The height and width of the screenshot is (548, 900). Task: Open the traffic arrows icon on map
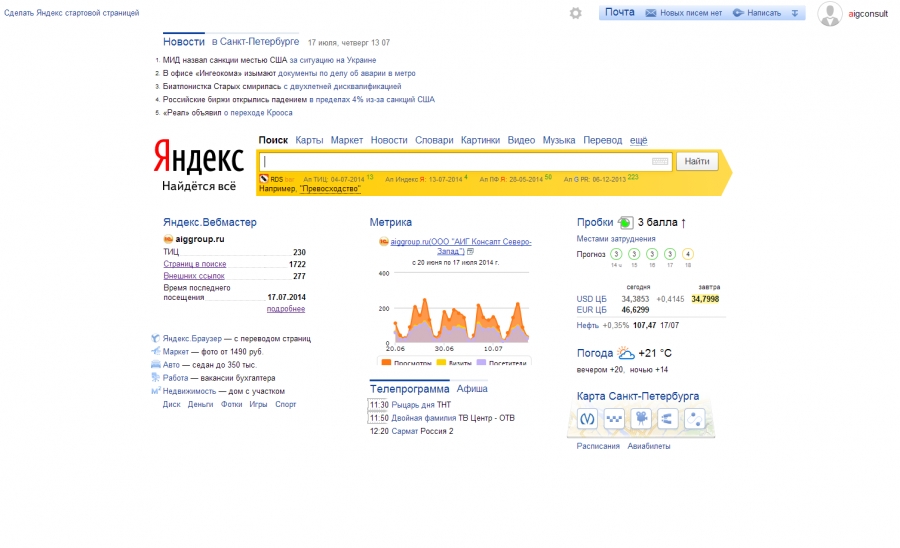point(667,419)
